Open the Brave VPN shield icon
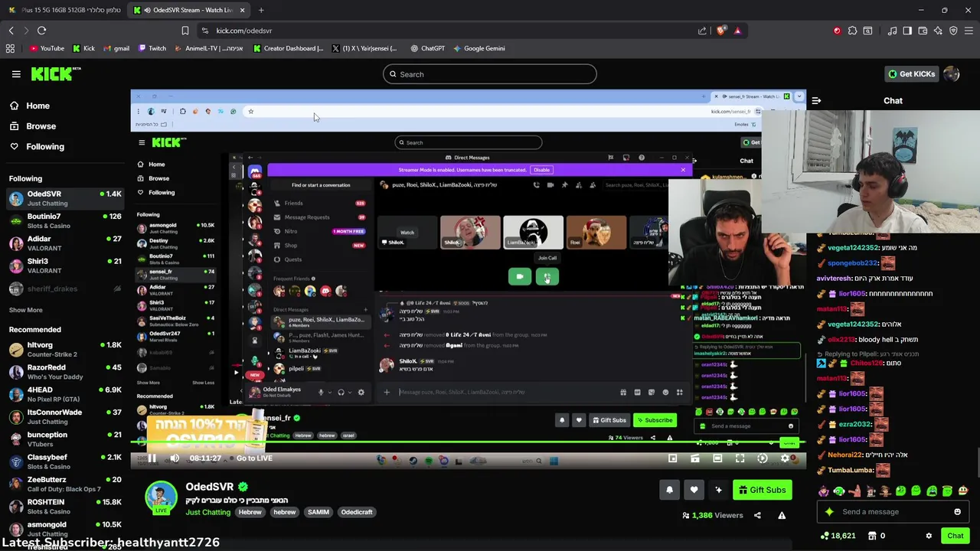The image size is (980, 551). pos(953,31)
